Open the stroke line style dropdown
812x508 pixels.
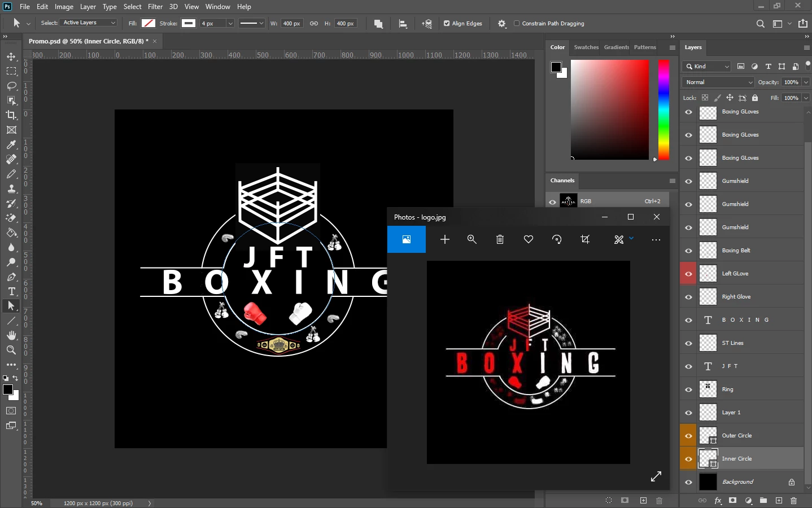[252, 23]
